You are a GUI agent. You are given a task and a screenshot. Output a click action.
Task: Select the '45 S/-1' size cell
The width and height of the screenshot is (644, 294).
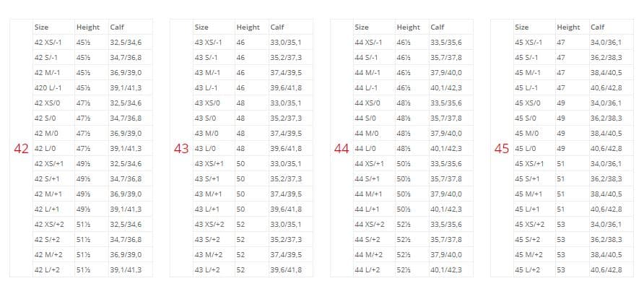[527, 57]
